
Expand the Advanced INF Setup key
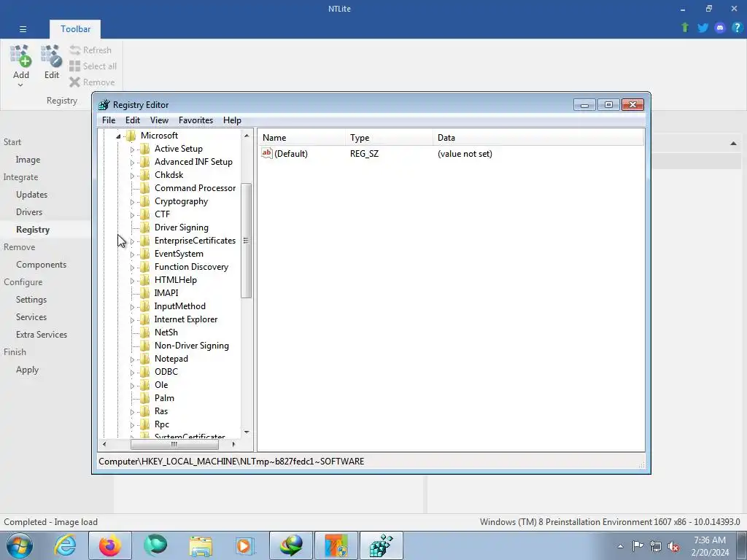(x=132, y=163)
